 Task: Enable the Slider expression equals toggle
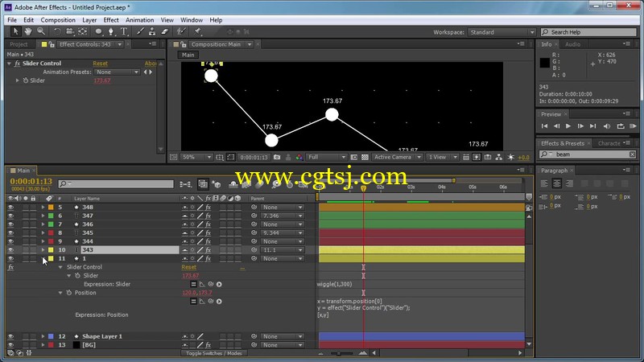[x=193, y=284]
